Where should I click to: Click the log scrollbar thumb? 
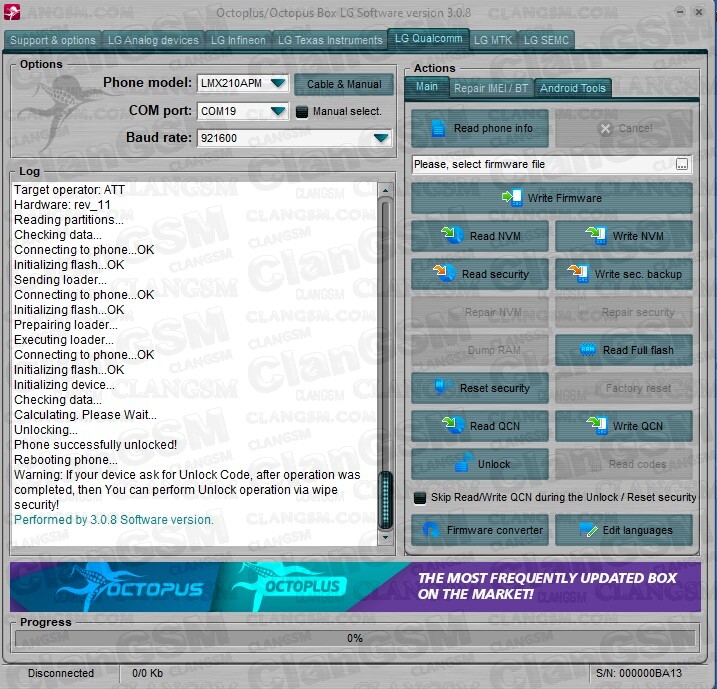click(x=385, y=500)
